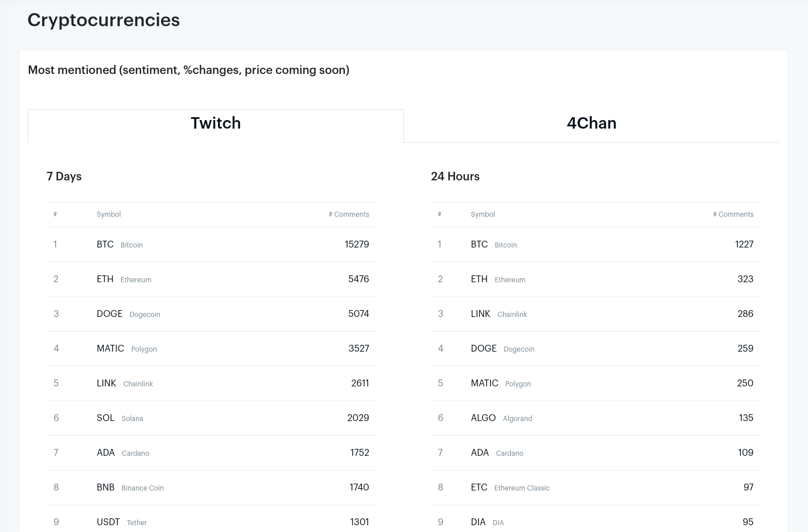Click # Comments header in 7 Days table
This screenshot has width=808, height=532.
click(x=349, y=215)
